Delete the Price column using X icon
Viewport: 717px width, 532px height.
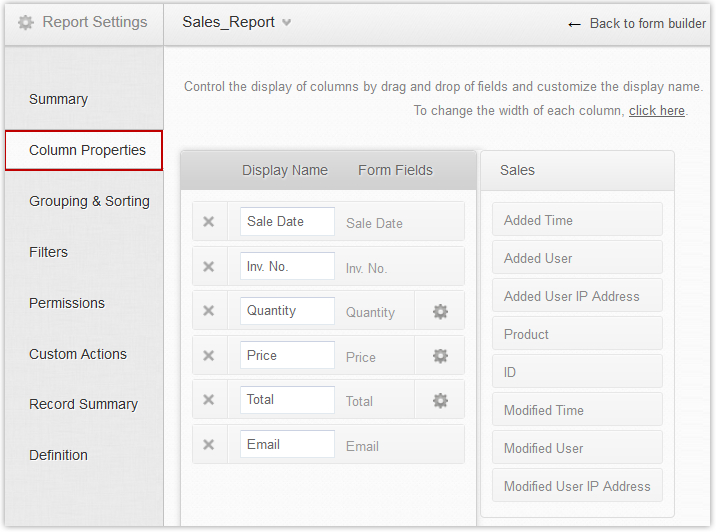208,356
